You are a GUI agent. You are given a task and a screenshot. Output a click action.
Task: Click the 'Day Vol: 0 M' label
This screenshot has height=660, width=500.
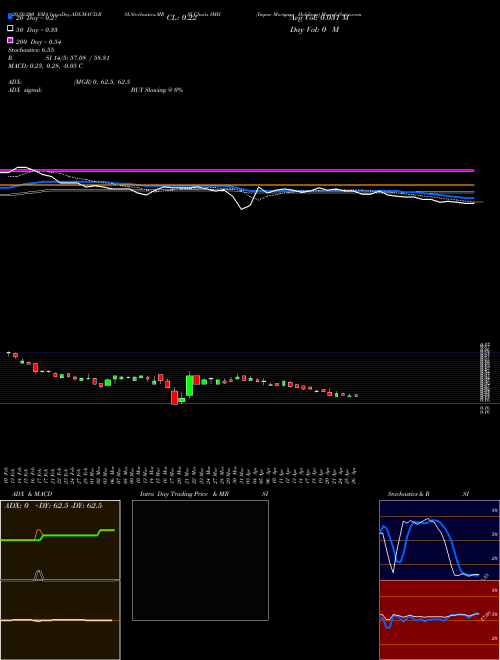(x=315, y=29)
